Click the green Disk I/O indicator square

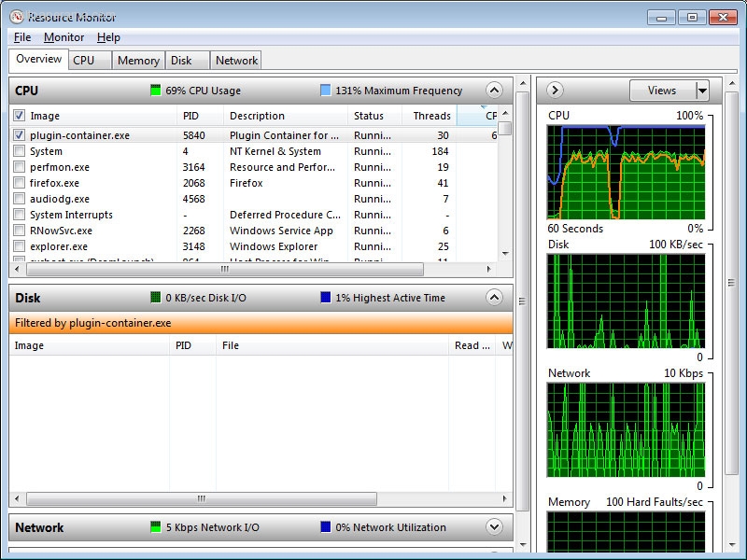click(155, 298)
